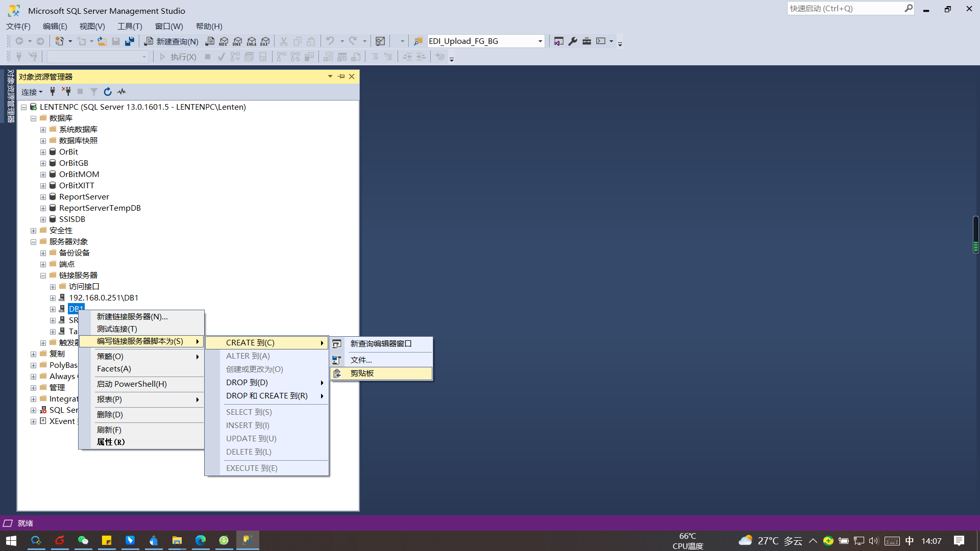
Task: Click Properties in context menu
Action: click(142, 442)
